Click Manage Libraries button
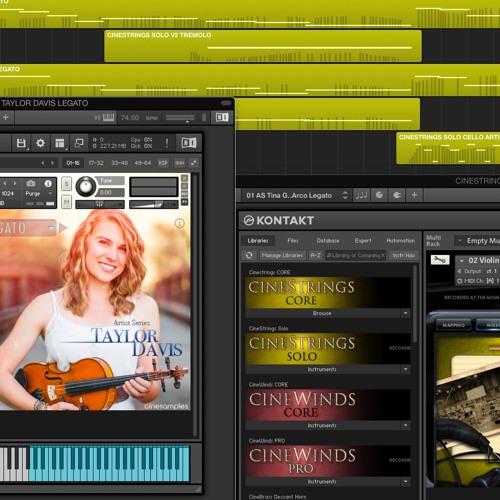 point(283,255)
